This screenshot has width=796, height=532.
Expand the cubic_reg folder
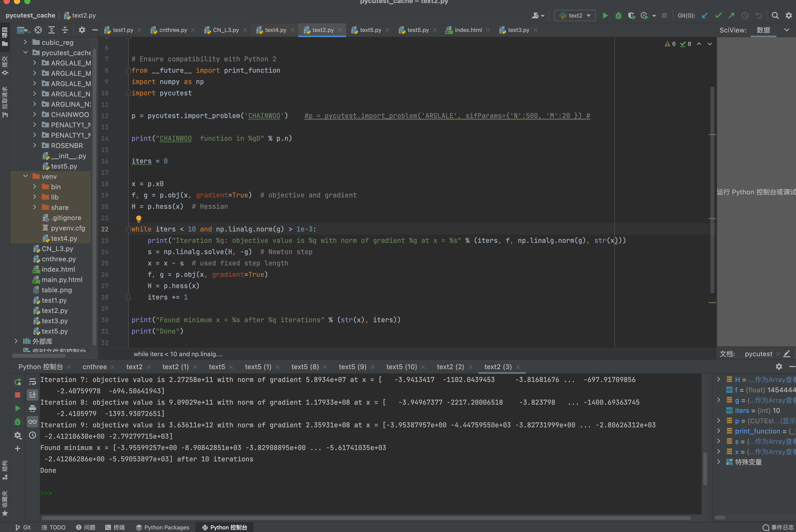click(26, 42)
